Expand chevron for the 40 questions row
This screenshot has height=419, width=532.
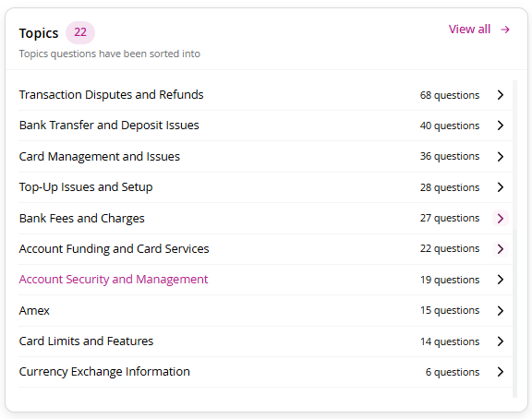501,126
